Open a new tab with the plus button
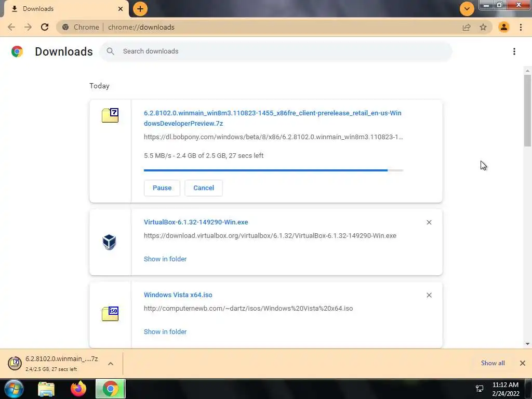Image resolution: width=532 pixels, height=399 pixels. (140, 9)
